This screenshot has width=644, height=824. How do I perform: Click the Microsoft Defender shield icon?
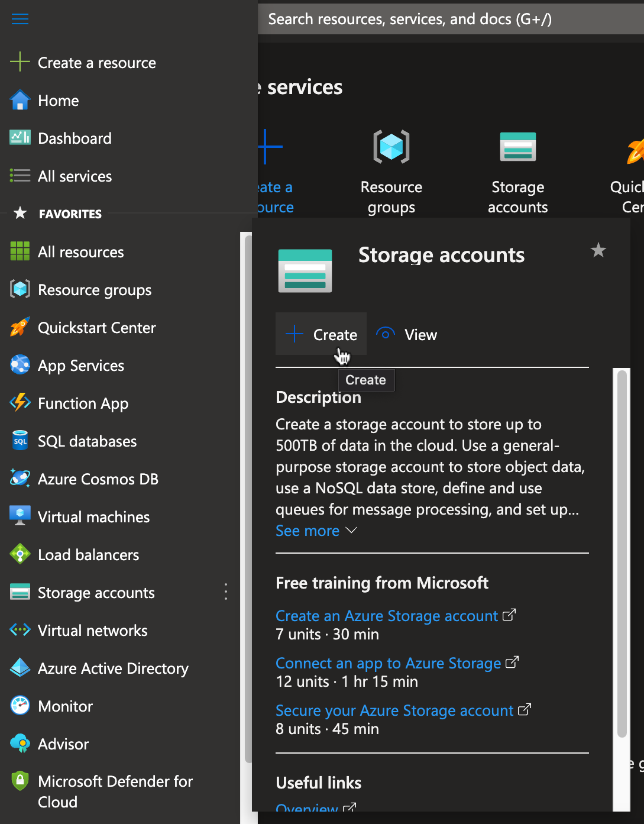(x=20, y=781)
